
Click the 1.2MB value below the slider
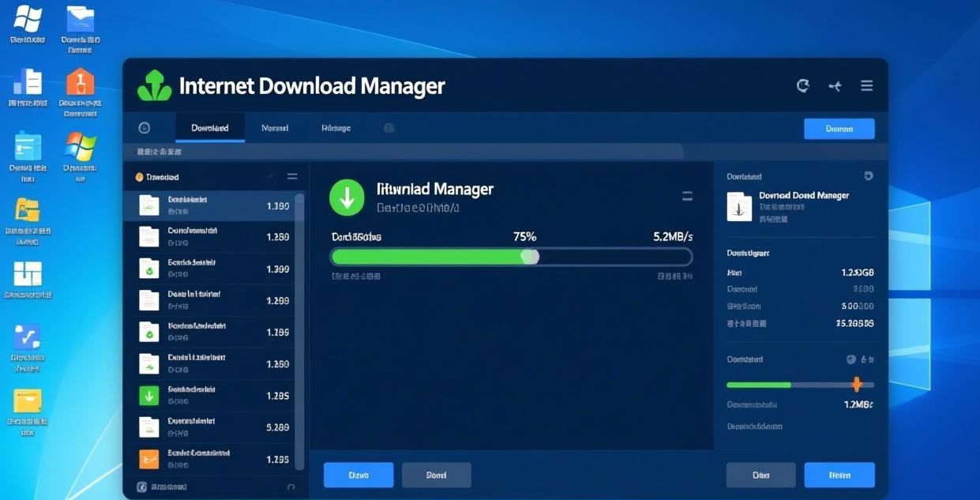[859, 404]
